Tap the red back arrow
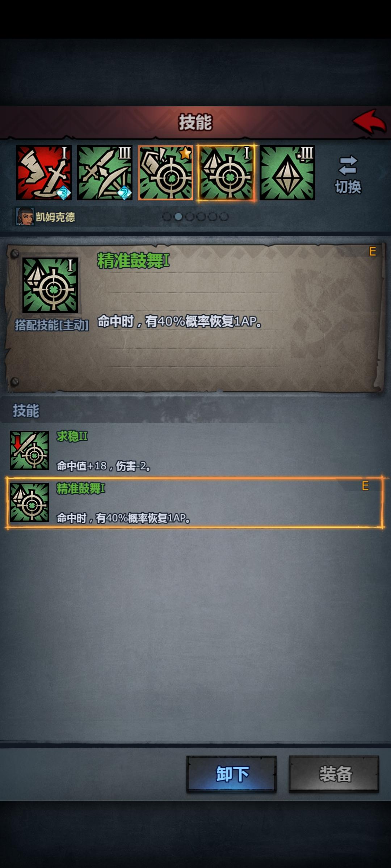This screenshot has width=391, height=868. [369, 122]
